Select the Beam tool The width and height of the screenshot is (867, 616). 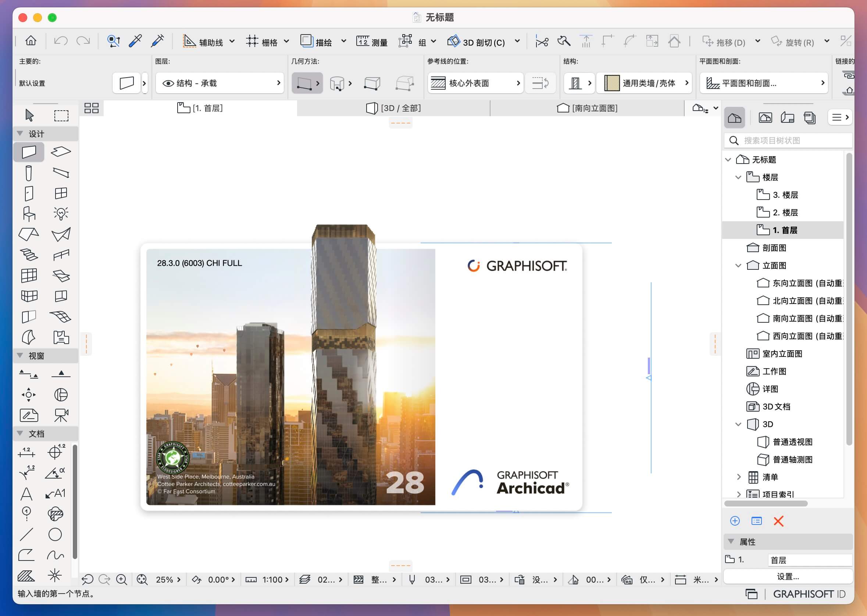(61, 173)
